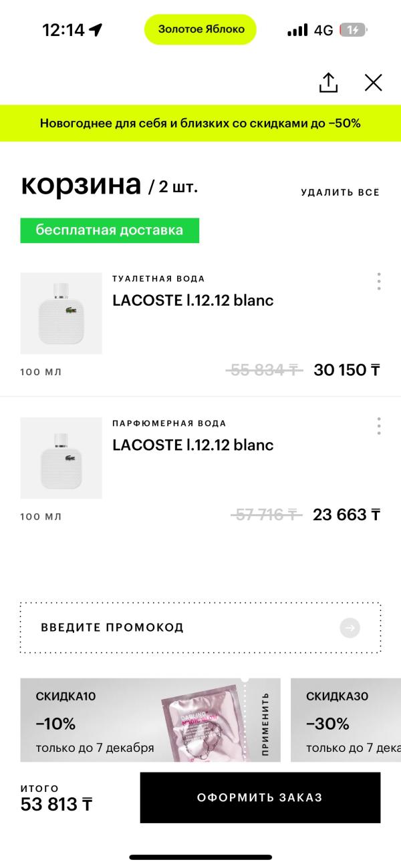The height and width of the screenshot is (868, 401).
Task: Open the first LACOSTE l.12.12 blanc title
Action: point(193,300)
